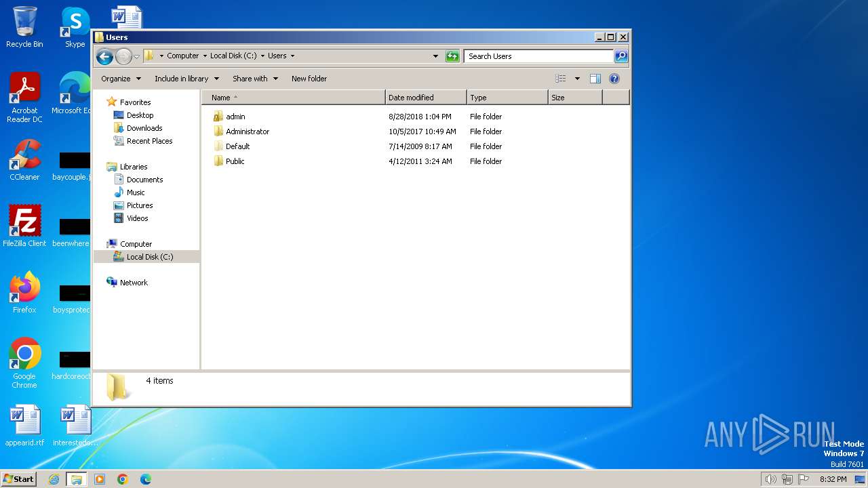The width and height of the screenshot is (868, 488).
Task: Click the Windows Explorer taskbar icon
Action: [77, 479]
